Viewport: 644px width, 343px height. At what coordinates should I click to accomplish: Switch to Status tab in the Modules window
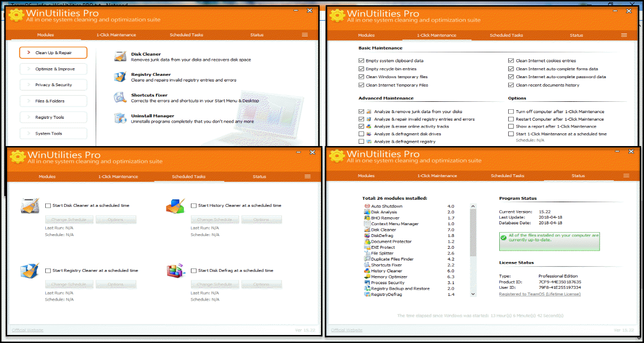[257, 35]
